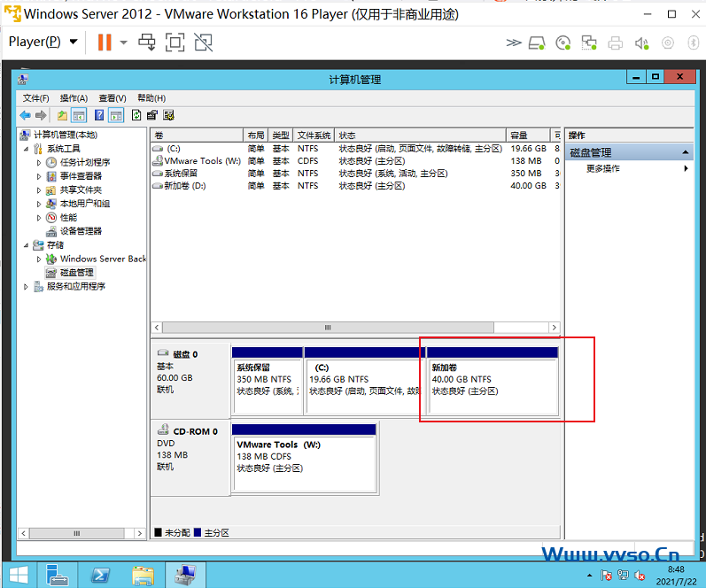
Task: Click the Back arrow toolbar icon
Action: point(25,115)
